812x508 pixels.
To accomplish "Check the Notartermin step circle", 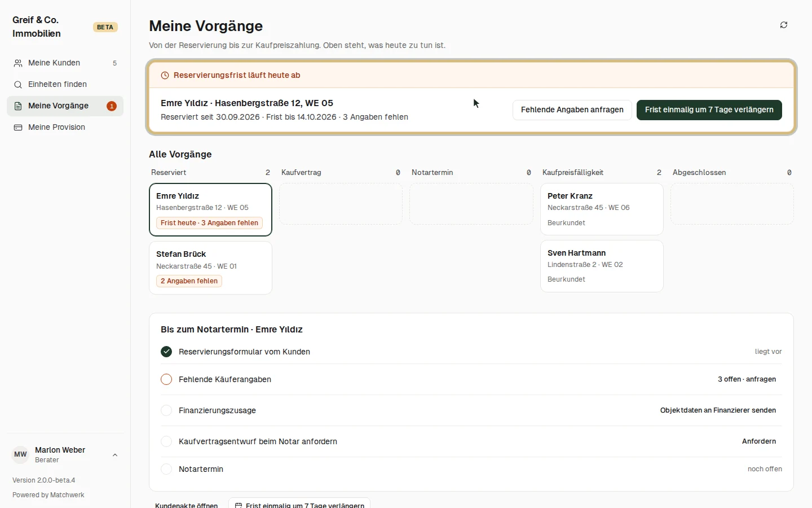I will [166, 469].
